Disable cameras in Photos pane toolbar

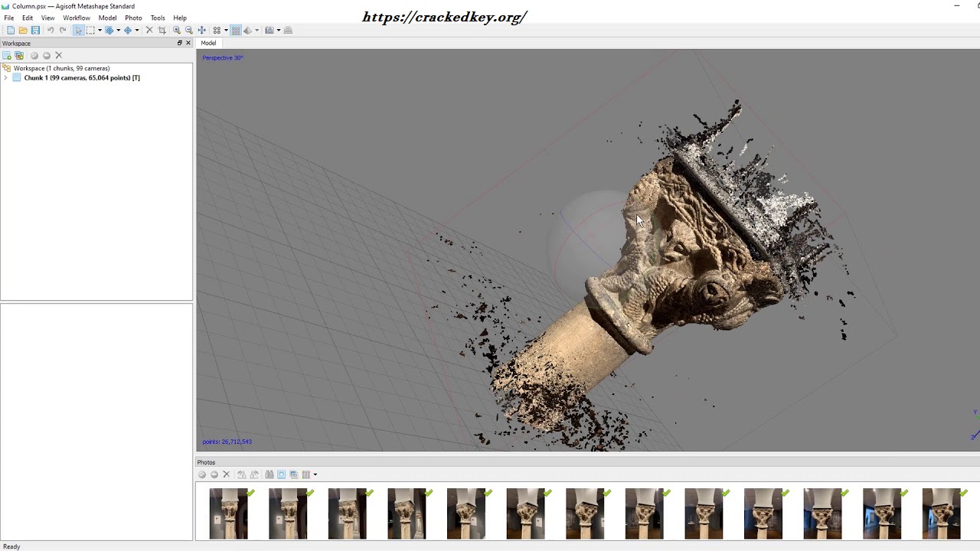[x=214, y=474]
